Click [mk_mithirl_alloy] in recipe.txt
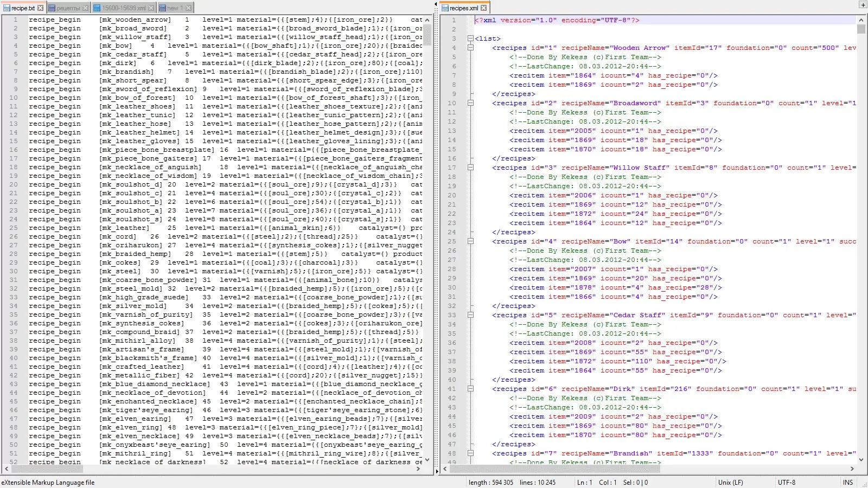The image size is (868, 488). (137, 341)
